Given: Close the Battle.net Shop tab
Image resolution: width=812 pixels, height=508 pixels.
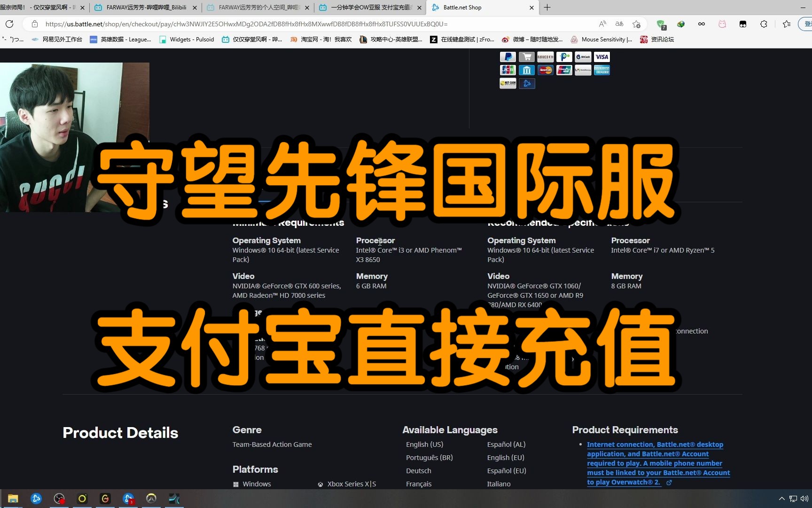Looking at the screenshot, I should pyautogui.click(x=531, y=8).
